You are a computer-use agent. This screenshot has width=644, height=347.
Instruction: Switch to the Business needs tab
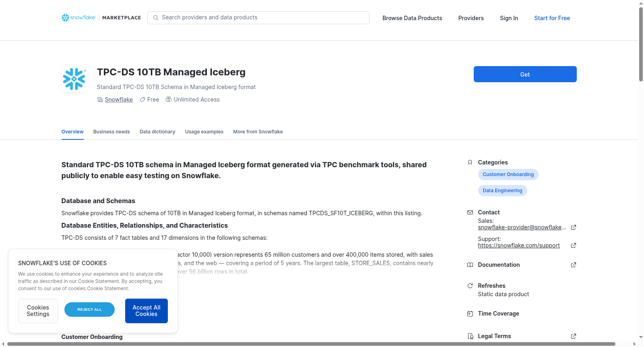point(111,132)
